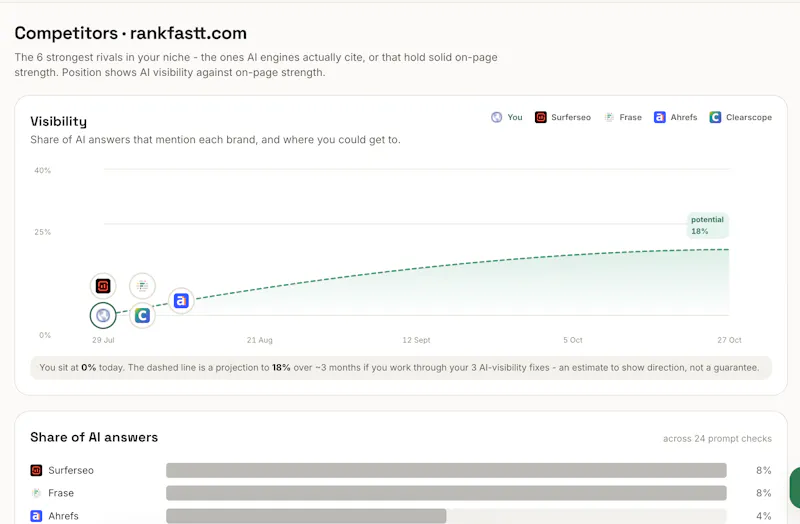Click the You globe icon in the legend
Viewport: 800px width, 524px height.
(496, 117)
